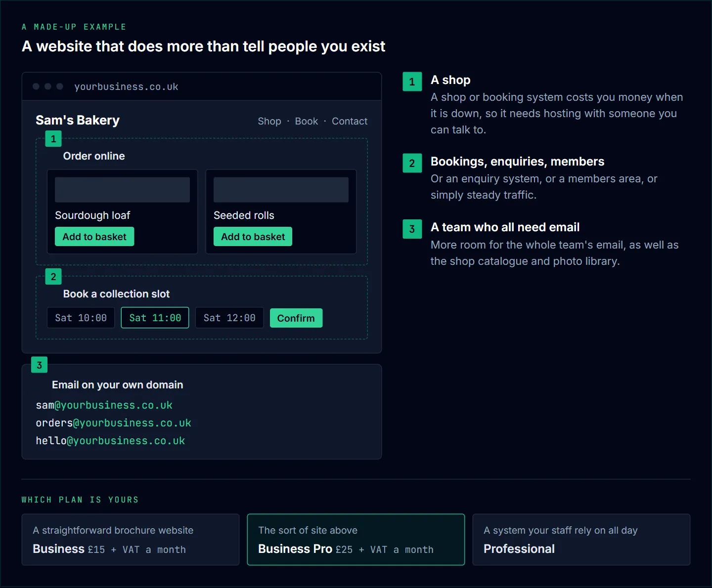Click the 'Bookings, enquiries, members' heading
Screen dimensions: 712x588
click(x=517, y=162)
